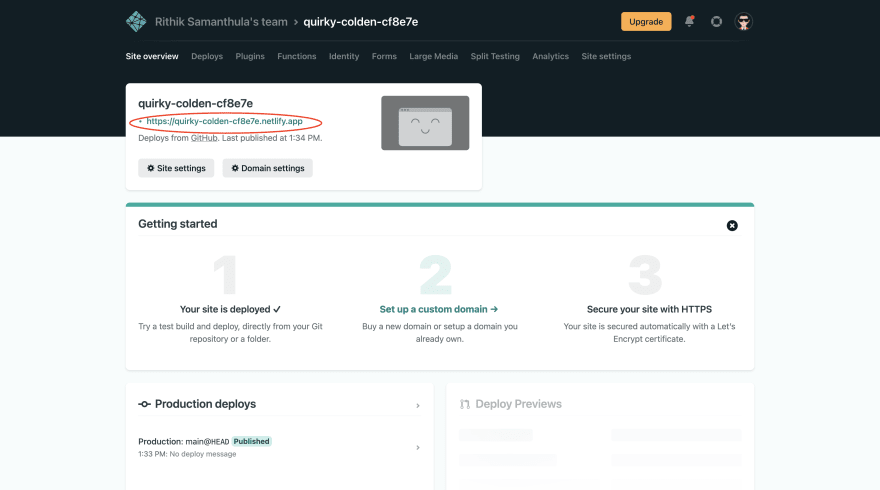Dismiss the Getting started panel
This screenshot has height=490, width=880.
tap(732, 226)
